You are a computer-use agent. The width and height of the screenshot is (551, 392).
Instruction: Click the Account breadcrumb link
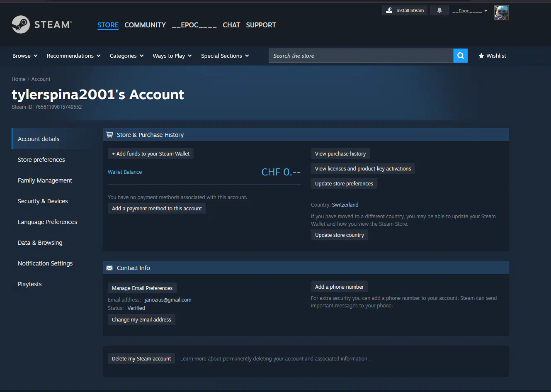[x=41, y=79]
